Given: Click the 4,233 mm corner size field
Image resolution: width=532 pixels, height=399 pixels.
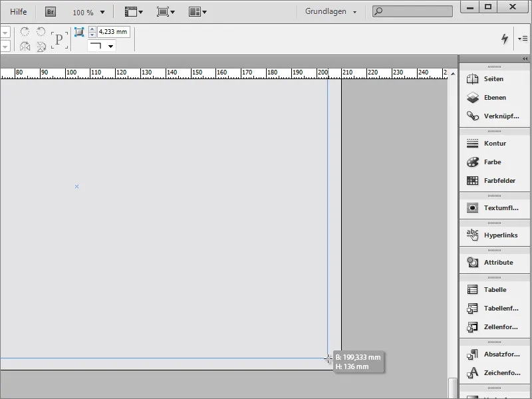Looking at the screenshot, I should (114, 32).
